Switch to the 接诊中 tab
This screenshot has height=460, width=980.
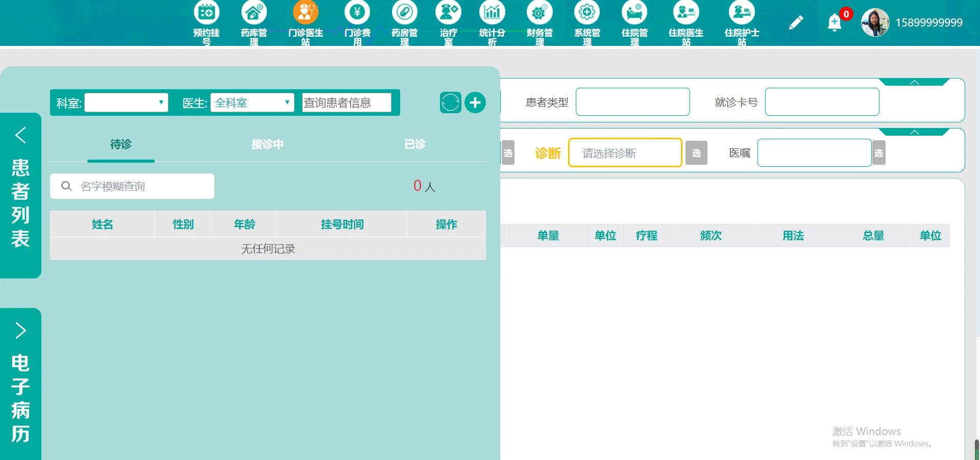coord(267,144)
